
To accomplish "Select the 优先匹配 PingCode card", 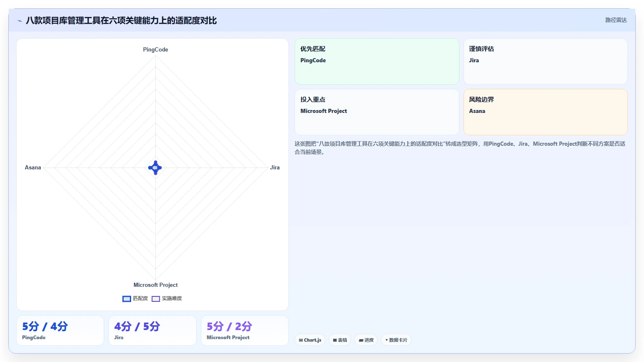I will (377, 61).
